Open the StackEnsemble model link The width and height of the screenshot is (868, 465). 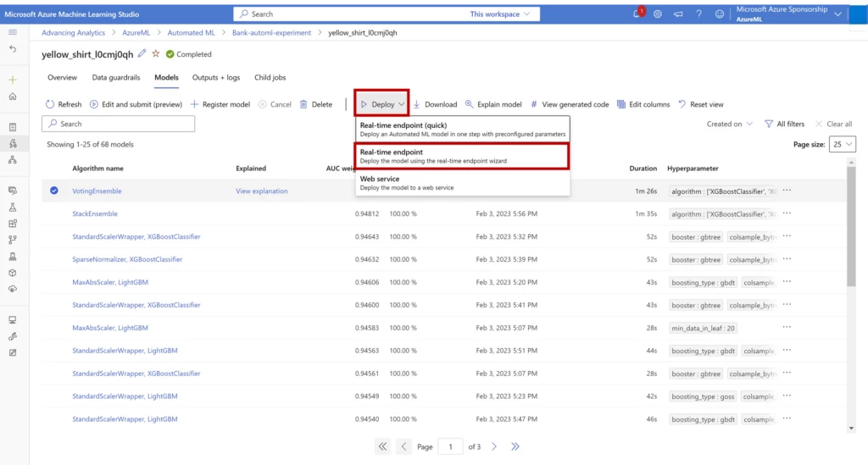(x=95, y=213)
